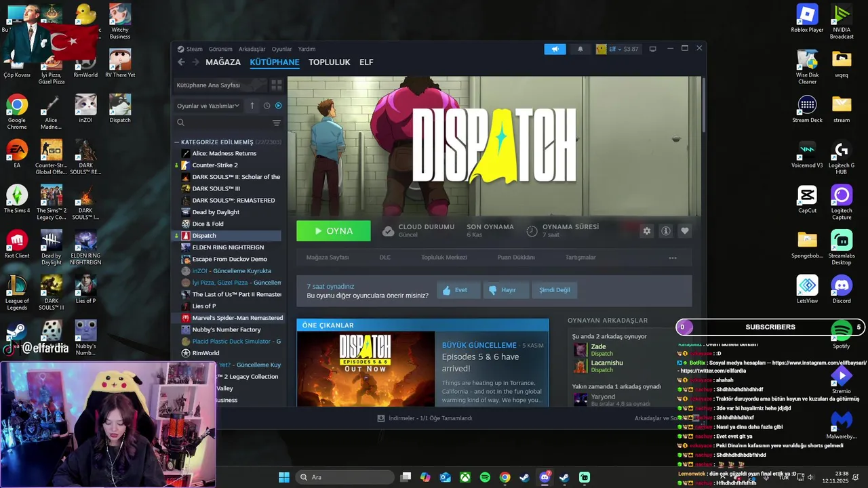This screenshot has width=868, height=488.
Task: Open Dispatch game info icon
Action: pos(666,231)
